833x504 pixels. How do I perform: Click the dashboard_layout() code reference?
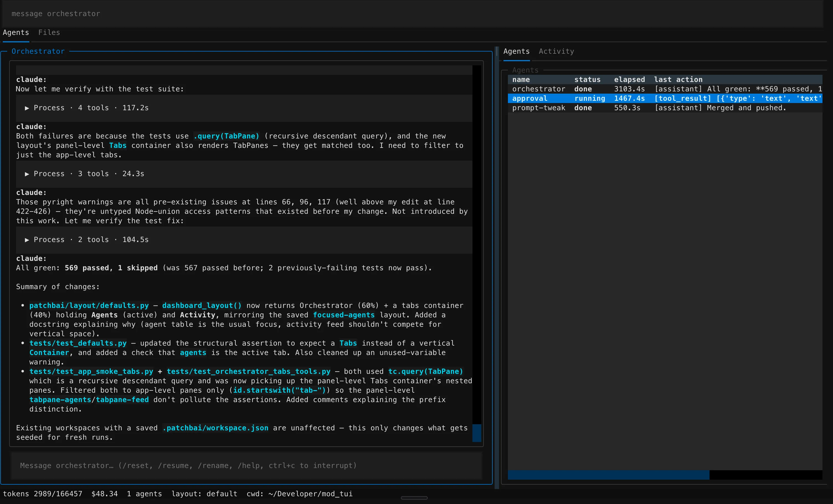click(202, 305)
